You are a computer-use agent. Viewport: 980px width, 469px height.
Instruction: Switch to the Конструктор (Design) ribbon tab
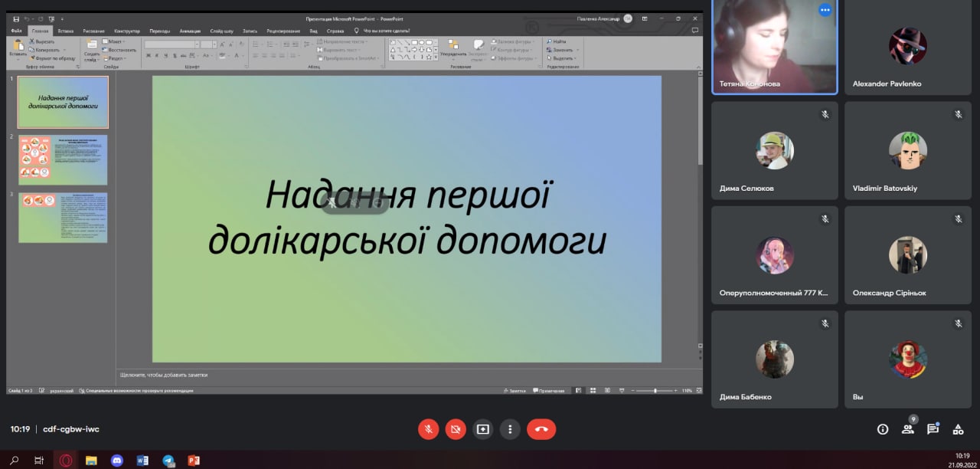pos(127,31)
